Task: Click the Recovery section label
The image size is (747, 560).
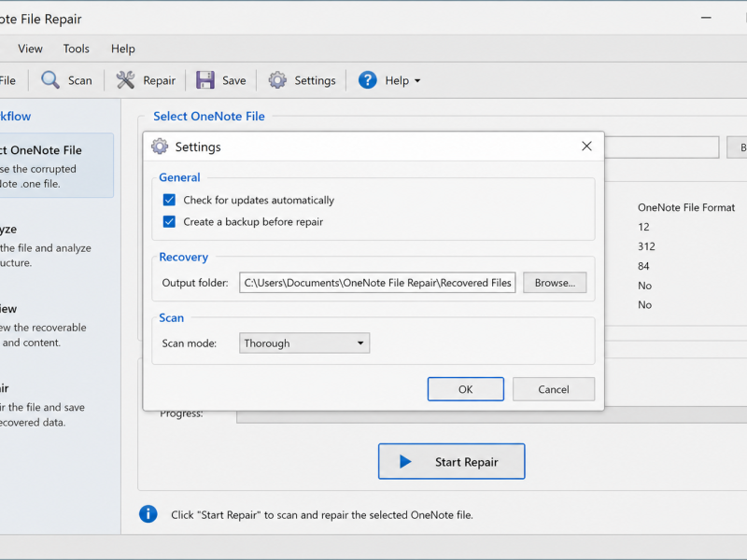Action: (x=183, y=257)
